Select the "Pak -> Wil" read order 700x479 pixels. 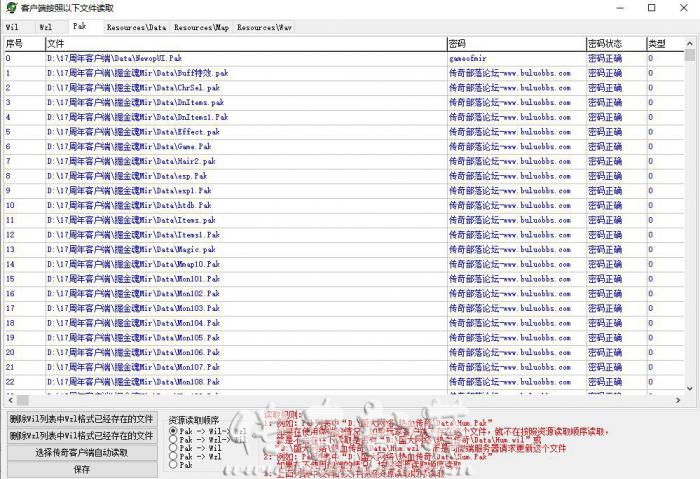(x=173, y=448)
